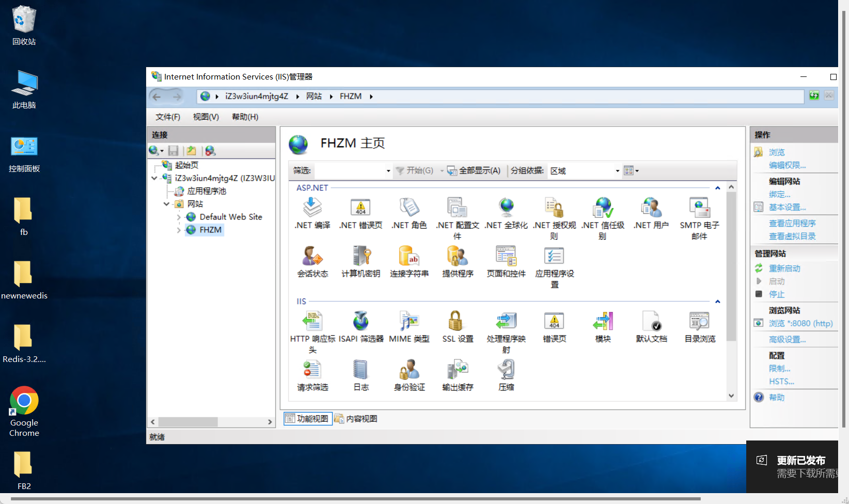Click 编辑权限... link
849x504 pixels.
[787, 165]
